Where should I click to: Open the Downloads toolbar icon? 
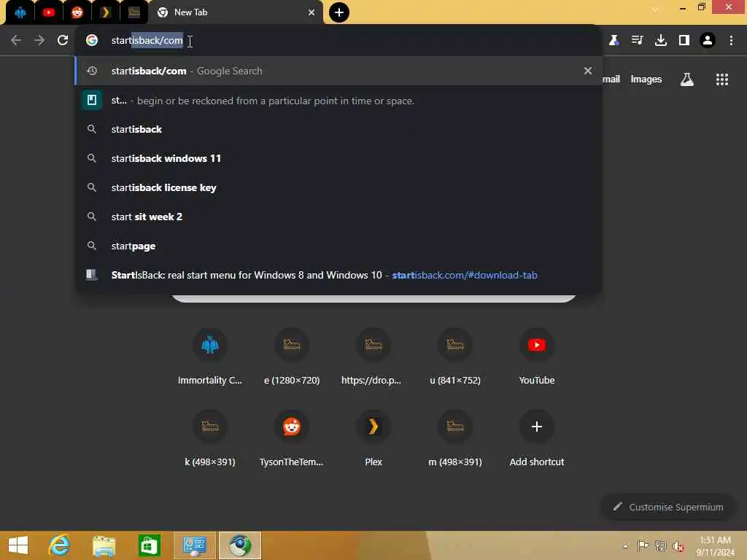[661, 41]
